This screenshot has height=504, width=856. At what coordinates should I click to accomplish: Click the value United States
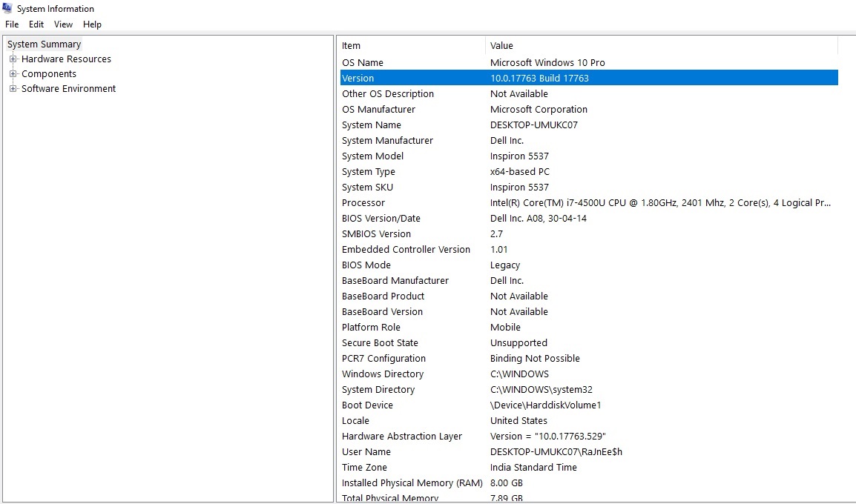(518, 420)
